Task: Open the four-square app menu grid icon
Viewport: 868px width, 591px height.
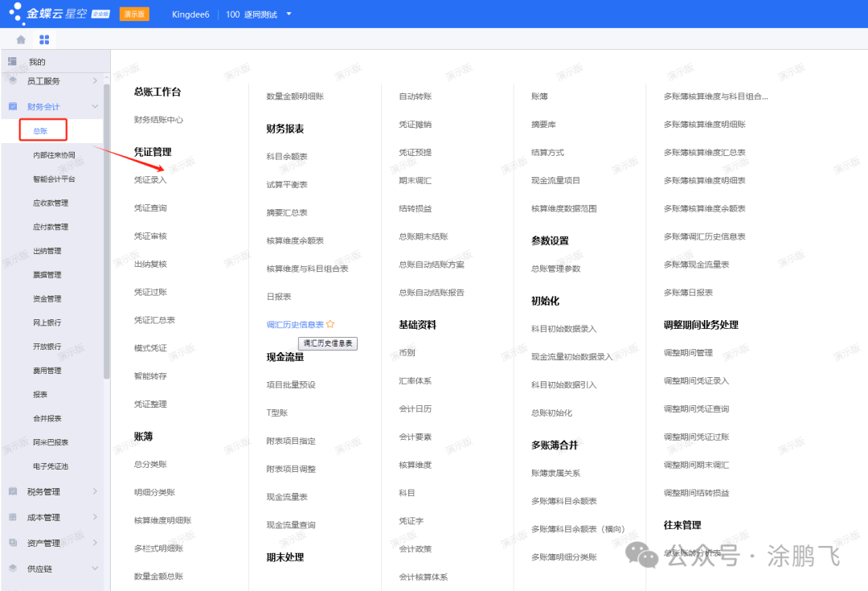Action: (44, 39)
